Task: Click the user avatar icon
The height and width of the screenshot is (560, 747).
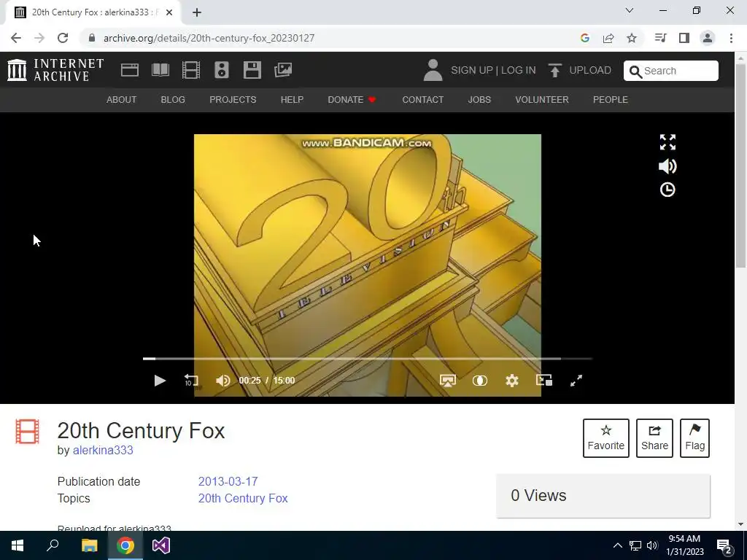Action: point(433,70)
